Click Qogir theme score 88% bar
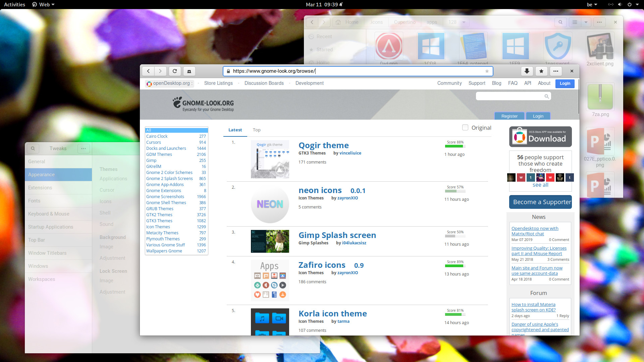This screenshot has height=362, width=644. (x=455, y=146)
